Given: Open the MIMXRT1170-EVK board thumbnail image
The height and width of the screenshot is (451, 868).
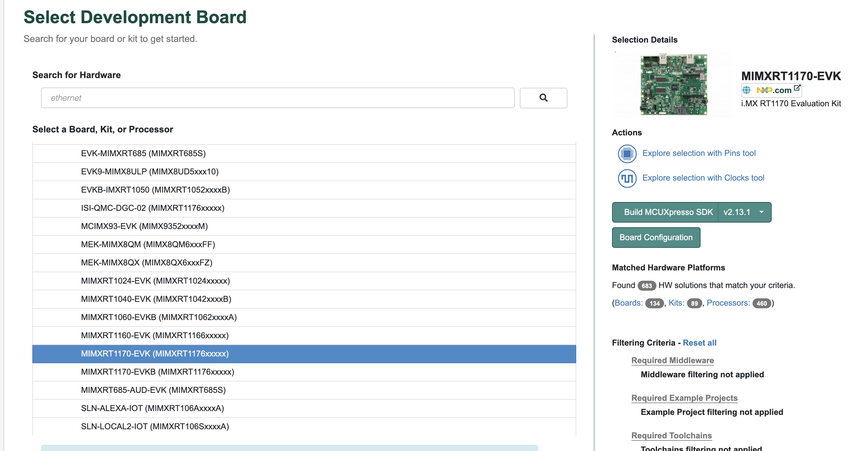Looking at the screenshot, I should click(673, 85).
